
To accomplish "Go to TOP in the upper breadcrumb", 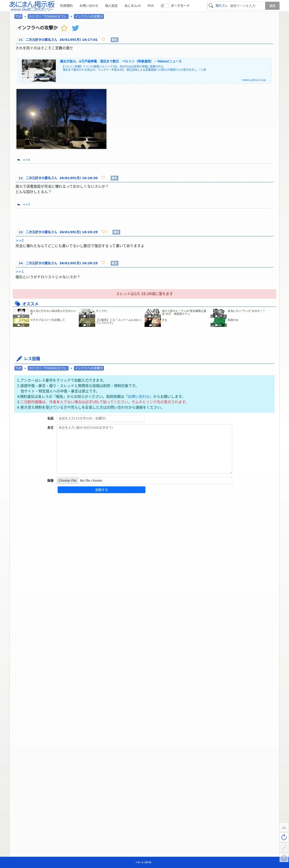I will pos(18,16).
